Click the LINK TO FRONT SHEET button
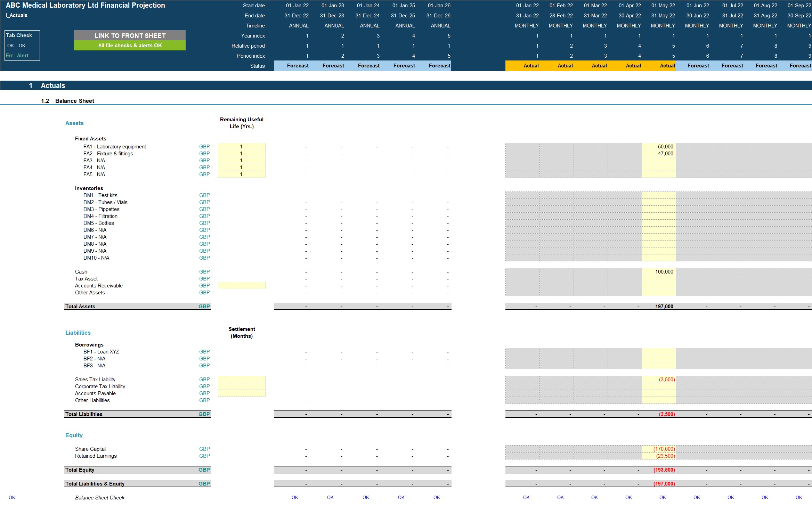 coord(130,35)
